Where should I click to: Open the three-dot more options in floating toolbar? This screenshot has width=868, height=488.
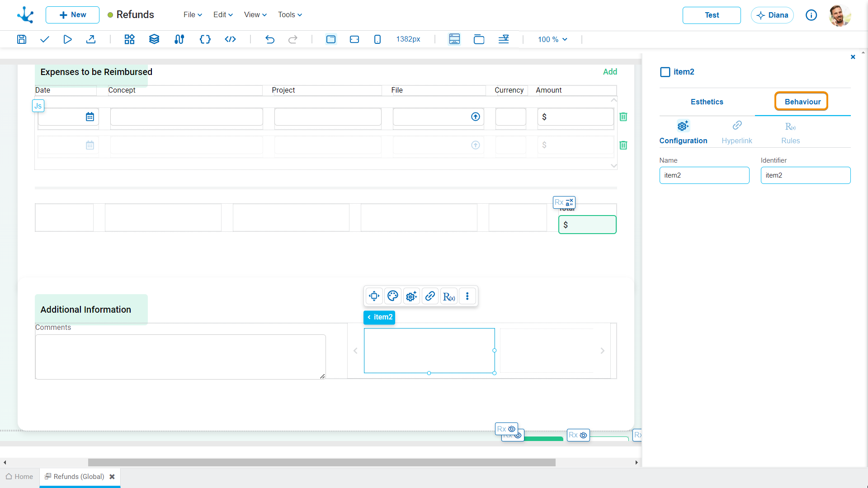pos(467,296)
